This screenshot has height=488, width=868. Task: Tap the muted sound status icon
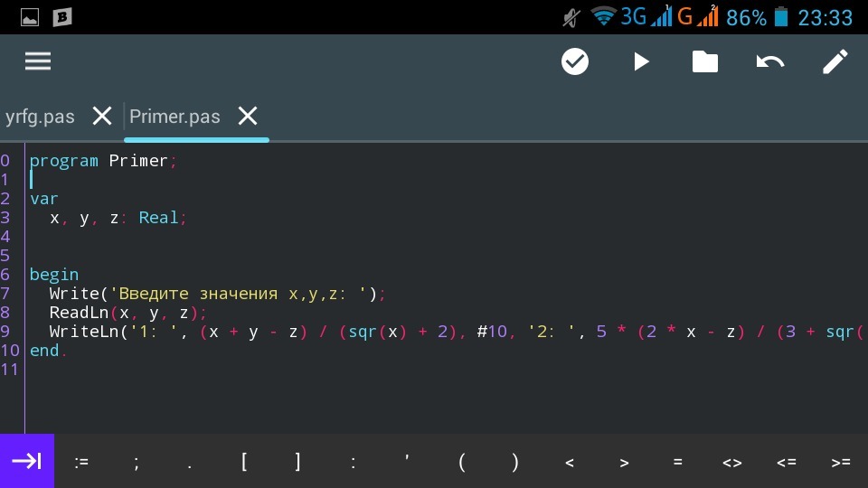[571, 18]
